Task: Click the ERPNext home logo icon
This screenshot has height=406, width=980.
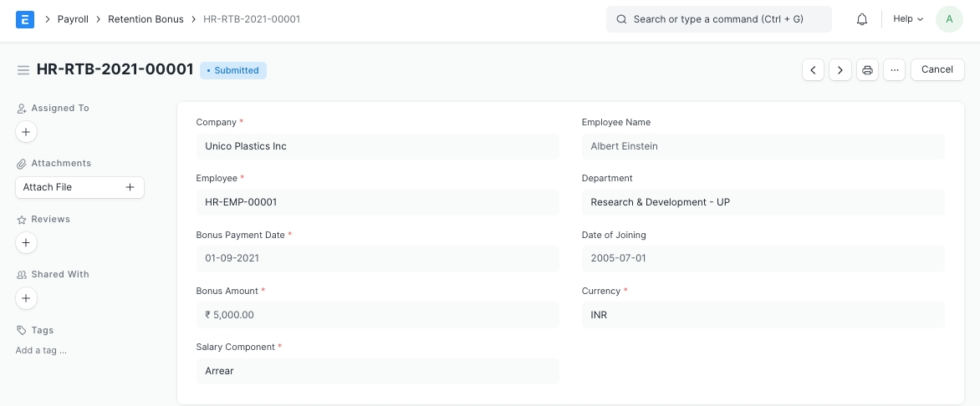Action: click(25, 18)
